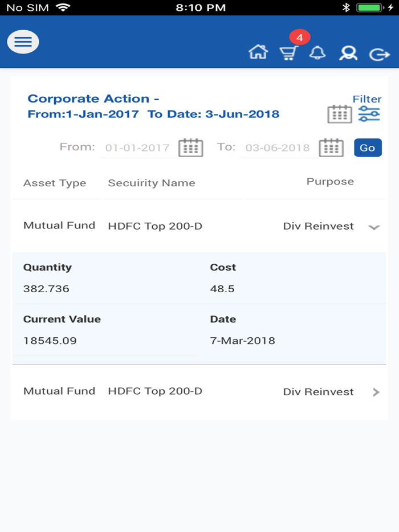Select the Asset Type column header
This screenshot has width=399, height=532.
55,183
